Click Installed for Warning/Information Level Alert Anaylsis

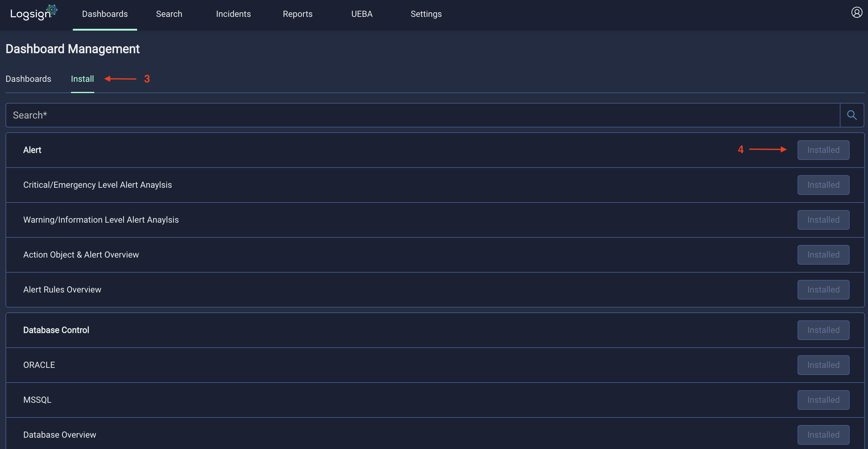(823, 220)
